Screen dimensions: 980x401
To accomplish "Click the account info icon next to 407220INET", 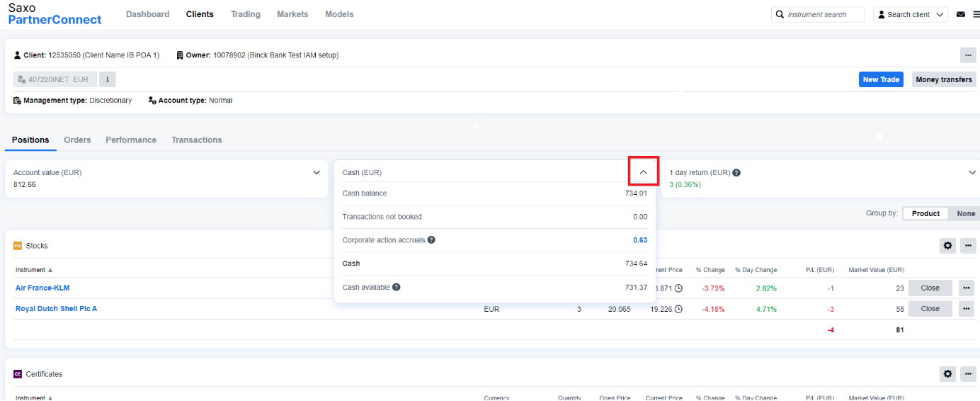I will [108, 79].
